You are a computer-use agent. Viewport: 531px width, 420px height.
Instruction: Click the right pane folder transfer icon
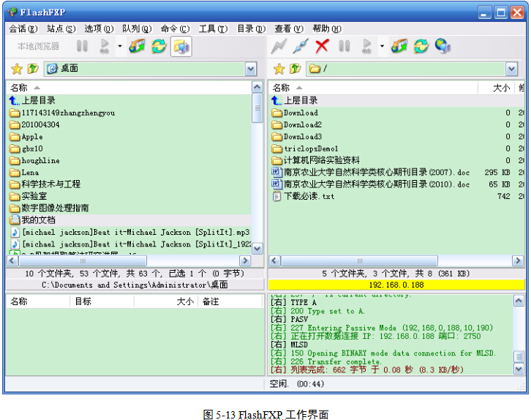click(x=399, y=46)
